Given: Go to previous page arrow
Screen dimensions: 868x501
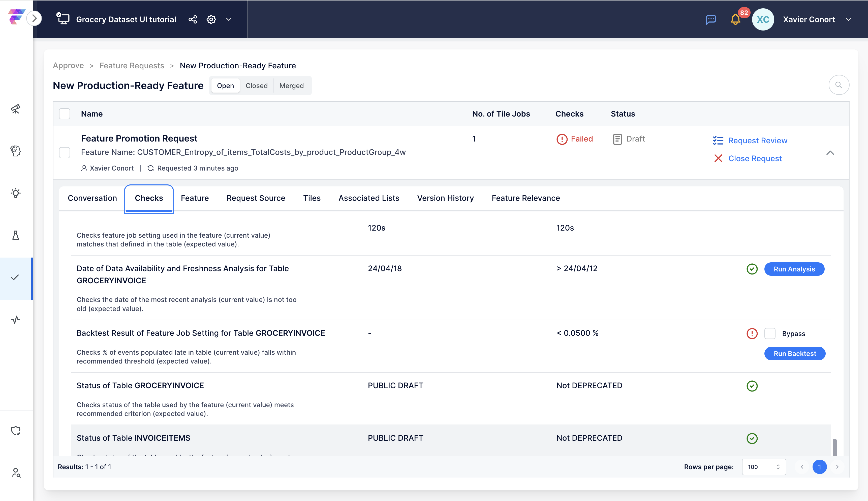Looking at the screenshot, I should [x=802, y=467].
